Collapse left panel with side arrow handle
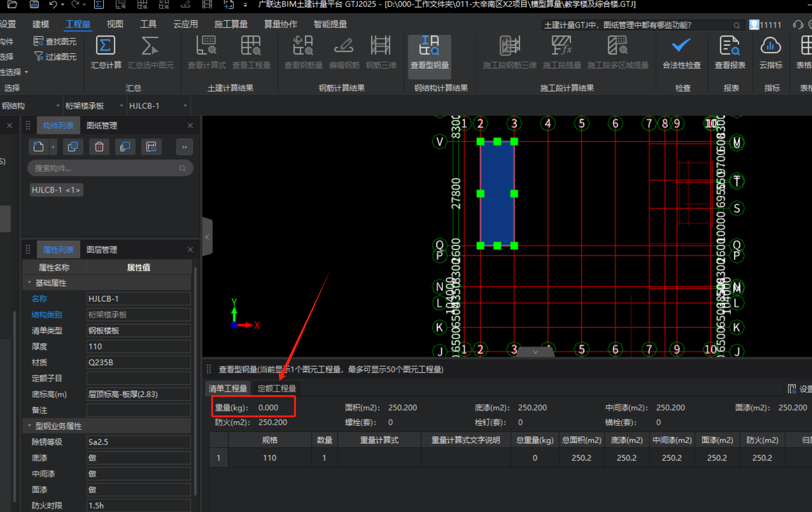 [207, 237]
